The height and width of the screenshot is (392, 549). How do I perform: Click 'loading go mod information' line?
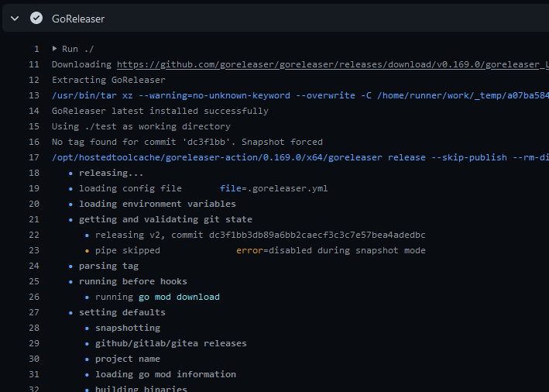click(165, 374)
